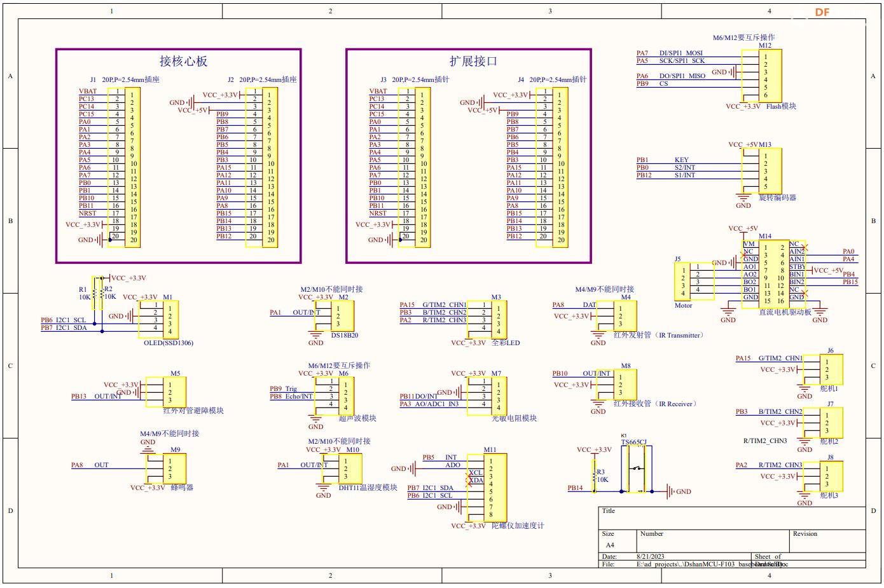Select the A4 sheet size value

click(x=610, y=545)
